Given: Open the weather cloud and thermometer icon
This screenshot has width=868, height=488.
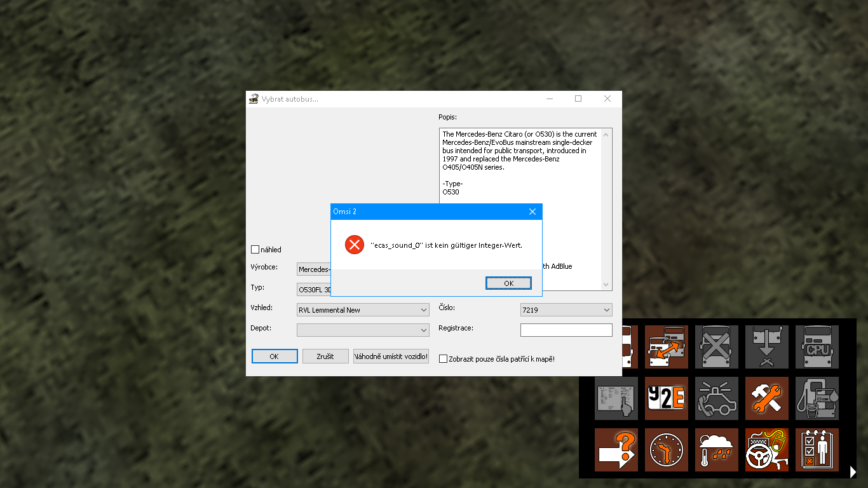Looking at the screenshot, I should point(717,450).
